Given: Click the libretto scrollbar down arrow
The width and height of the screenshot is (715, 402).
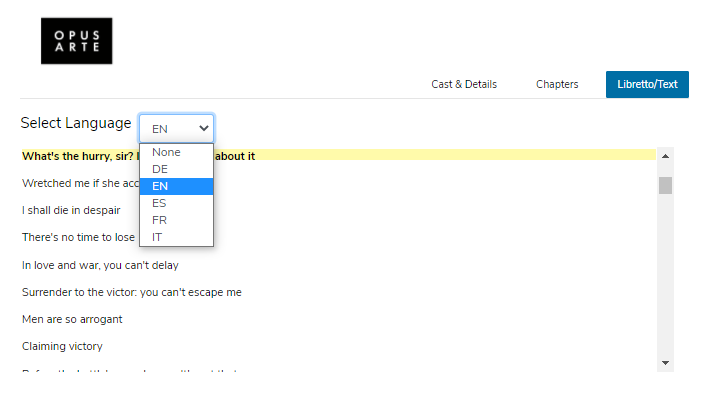Looking at the screenshot, I should point(665,362).
